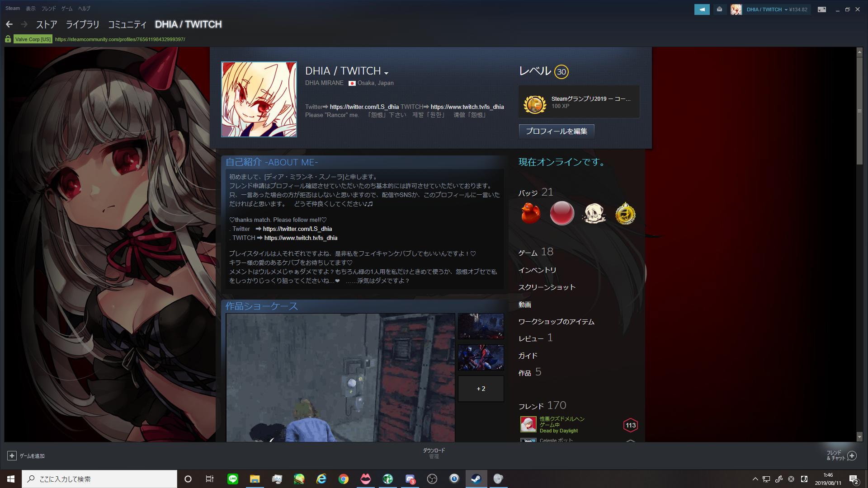Open the +2 artwork showcase tile
868x488 pixels.
coord(481,389)
